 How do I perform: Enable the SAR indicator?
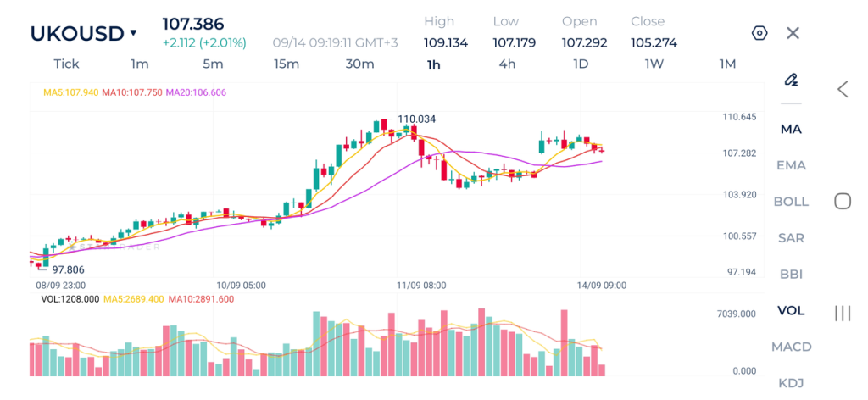click(791, 238)
